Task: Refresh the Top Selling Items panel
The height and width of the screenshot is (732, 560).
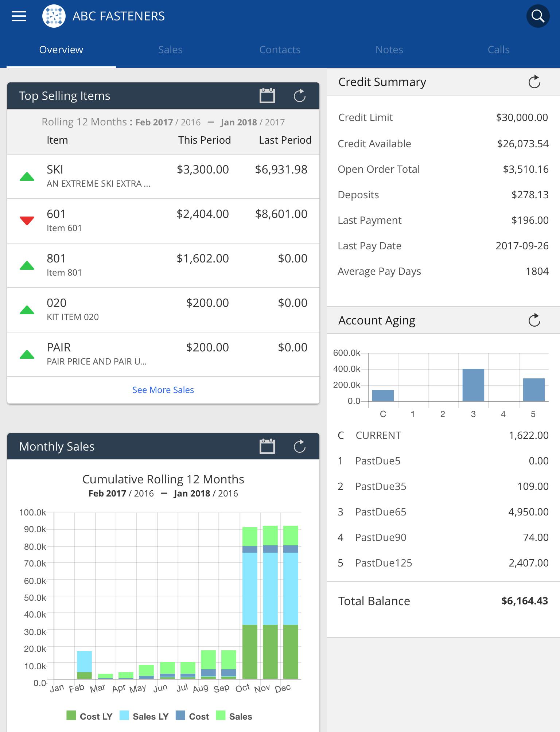Action: (300, 96)
